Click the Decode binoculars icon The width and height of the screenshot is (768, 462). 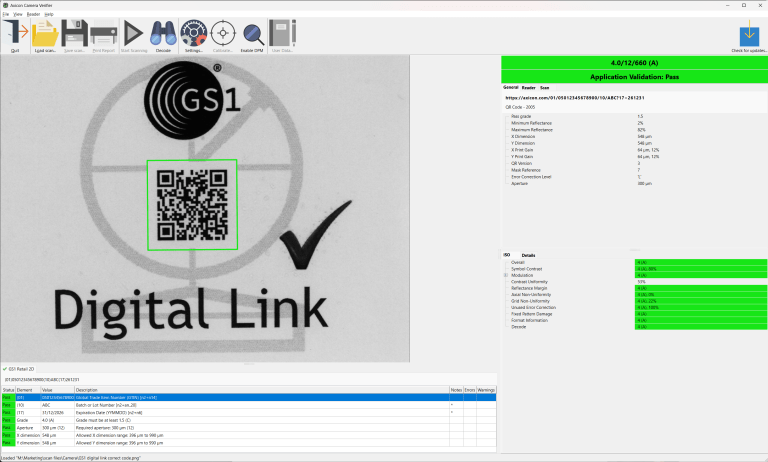(164, 36)
